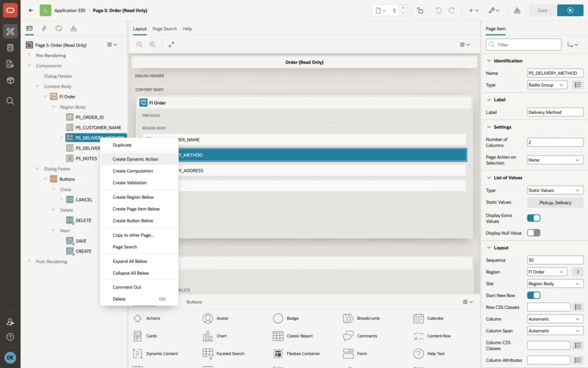The height and width of the screenshot is (368, 588).
Task: Zoom out the layout view
Action: (140, 44)
